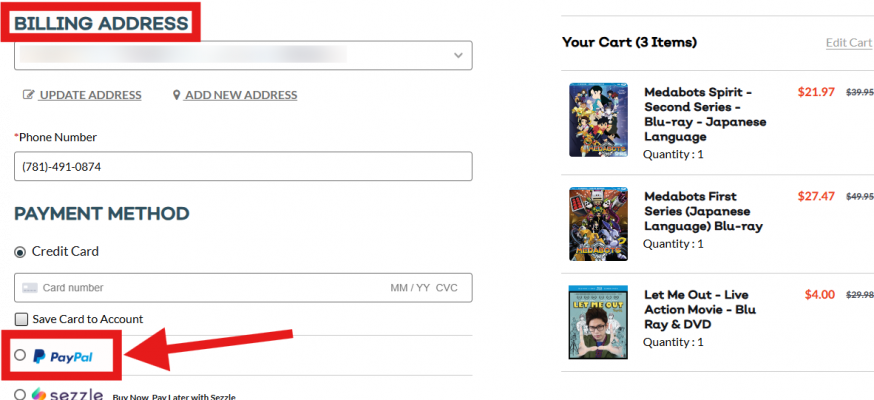Click the Sezzle logo
Screen dimensions: 874x400
coord(67,395)
